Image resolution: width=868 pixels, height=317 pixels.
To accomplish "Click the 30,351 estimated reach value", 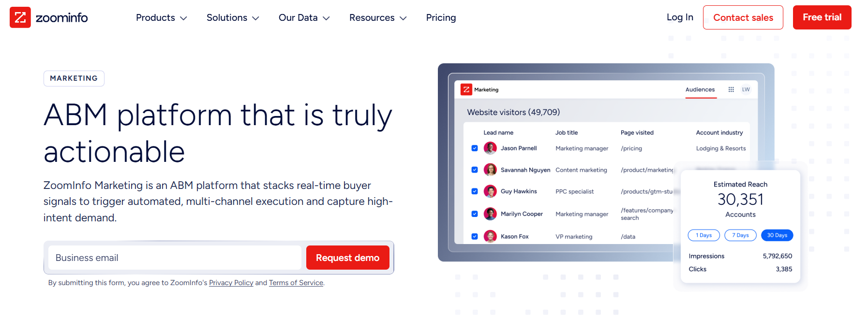I will pos(740,199).
